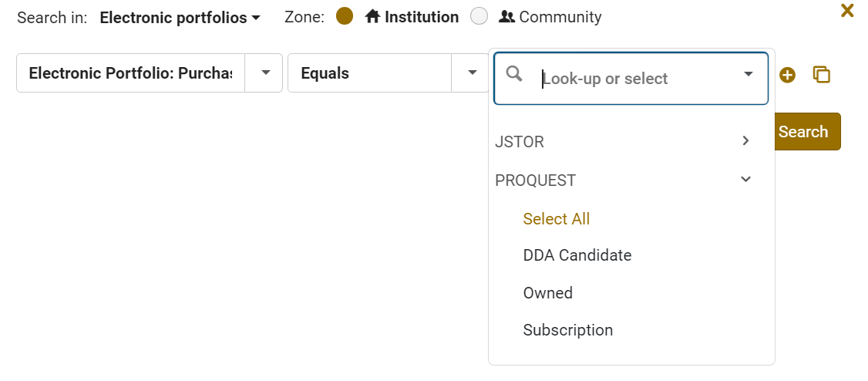Open the Electronic Portfolio field dropdown arrow

266,72
